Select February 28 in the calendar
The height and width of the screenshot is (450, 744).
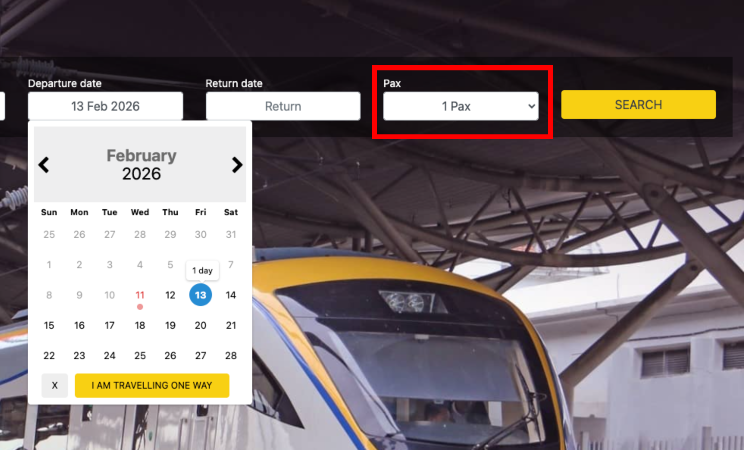[x=231, y=356]
